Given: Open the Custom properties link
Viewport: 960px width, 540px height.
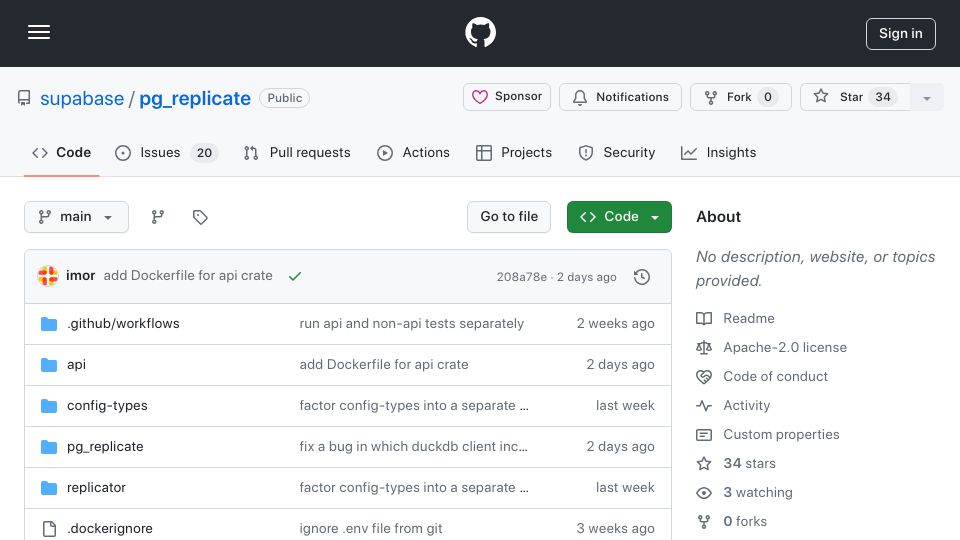Looking at the screenshot, I should point(781,434).
